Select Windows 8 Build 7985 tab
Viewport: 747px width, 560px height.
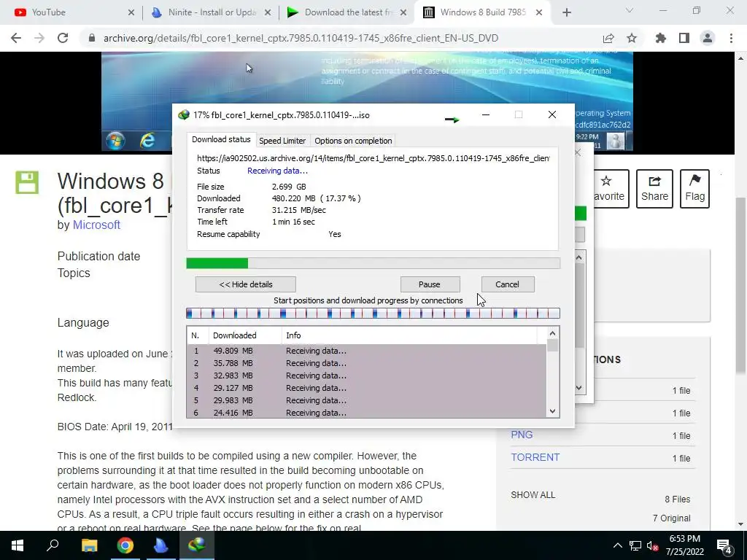[x=483, y=12]
